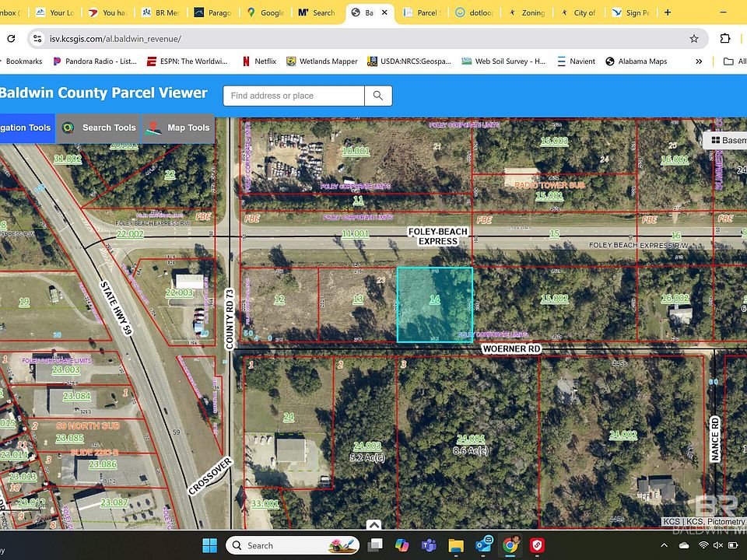Open Outlook from the taskbar
Image resolution: width=747 pixels, height=560 pixels.
tap(482, 545)
